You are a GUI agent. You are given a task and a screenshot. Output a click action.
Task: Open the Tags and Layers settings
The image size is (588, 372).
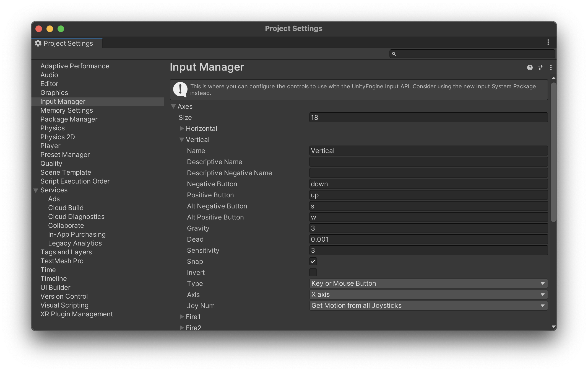point(66,252)
